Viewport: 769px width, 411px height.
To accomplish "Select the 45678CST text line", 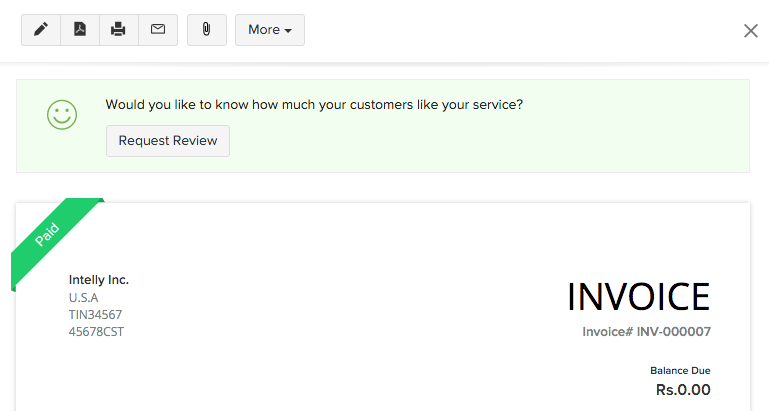I will pyautogui.click(x=96, y=331).
